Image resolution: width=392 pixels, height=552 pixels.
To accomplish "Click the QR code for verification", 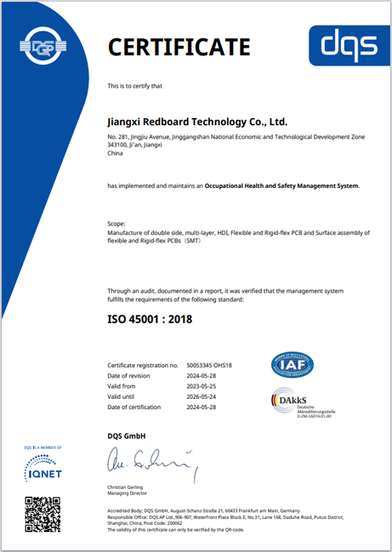I will (43, 515).
